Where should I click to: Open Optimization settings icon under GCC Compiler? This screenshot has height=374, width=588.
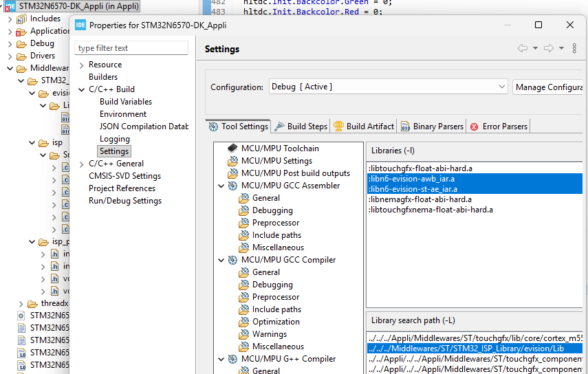[243, 322]
